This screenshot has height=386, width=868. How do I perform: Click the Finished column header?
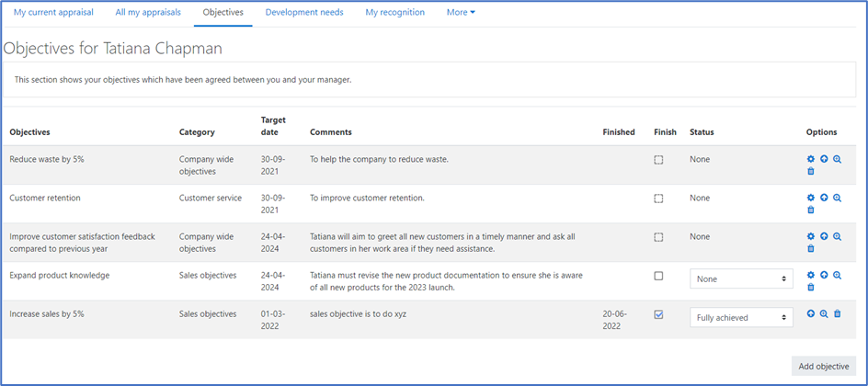pos(619,132)
